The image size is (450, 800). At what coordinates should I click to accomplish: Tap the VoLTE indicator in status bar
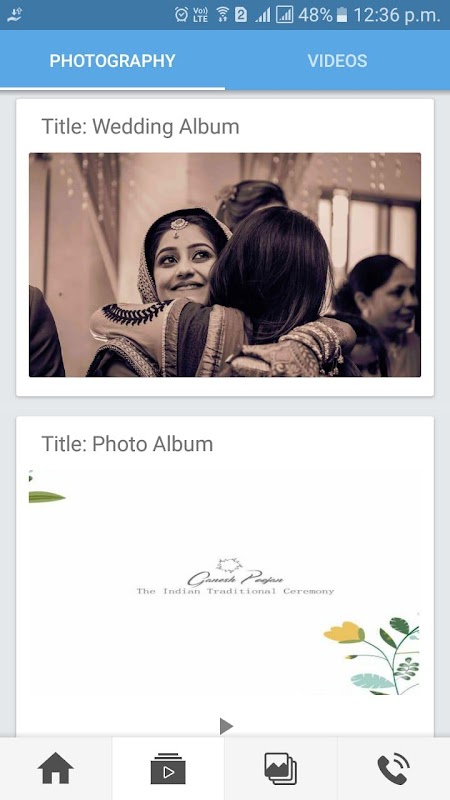[201, 15]
